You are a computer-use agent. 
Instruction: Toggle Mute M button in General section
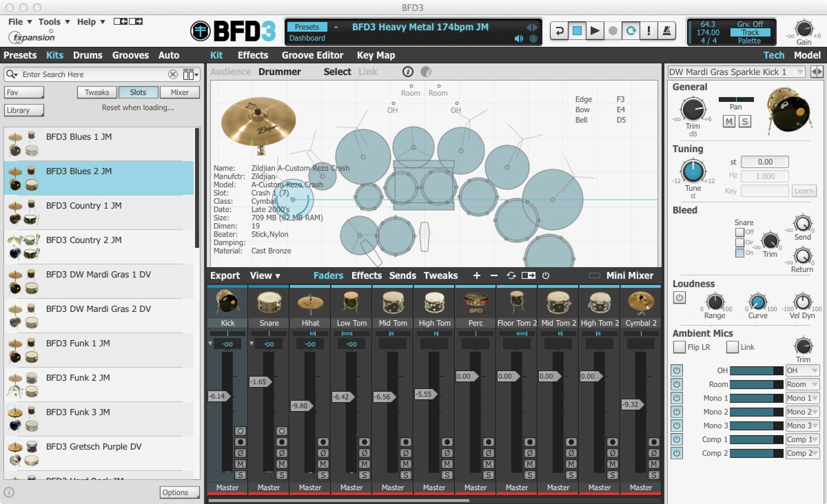729,122
